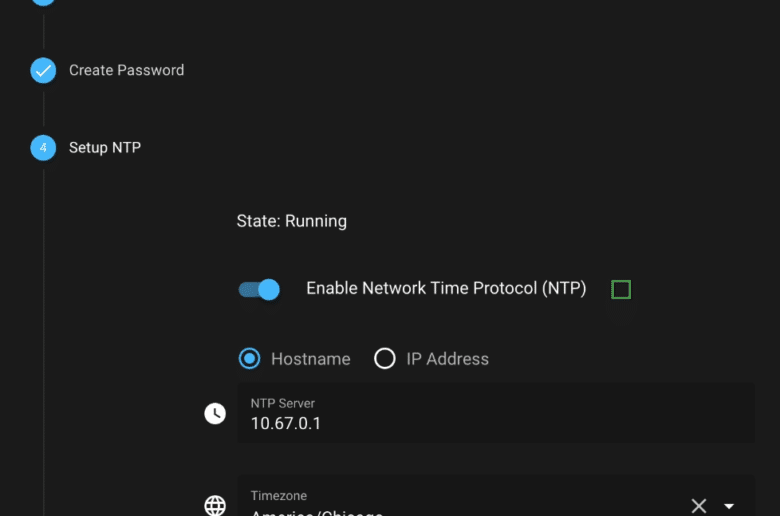Click the partially visible step circle at top
Screen dimensions: 780x516
pyautogui.click(x=43, y=2)
